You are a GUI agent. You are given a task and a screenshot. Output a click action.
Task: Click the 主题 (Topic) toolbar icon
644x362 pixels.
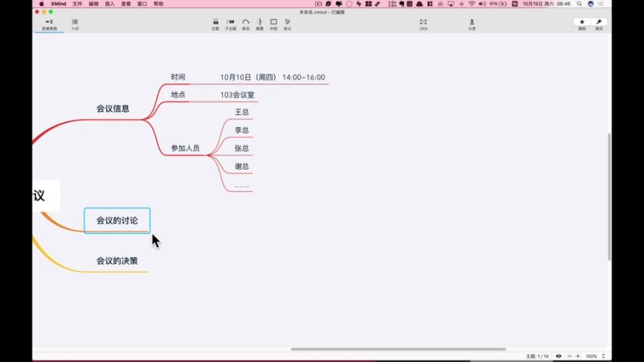click(x=215, y=23)
